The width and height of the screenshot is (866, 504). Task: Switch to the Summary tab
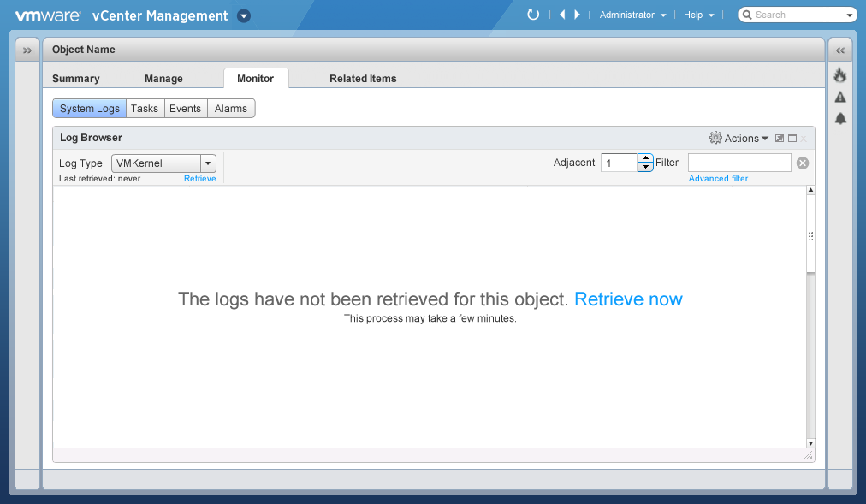pos(76,79)
